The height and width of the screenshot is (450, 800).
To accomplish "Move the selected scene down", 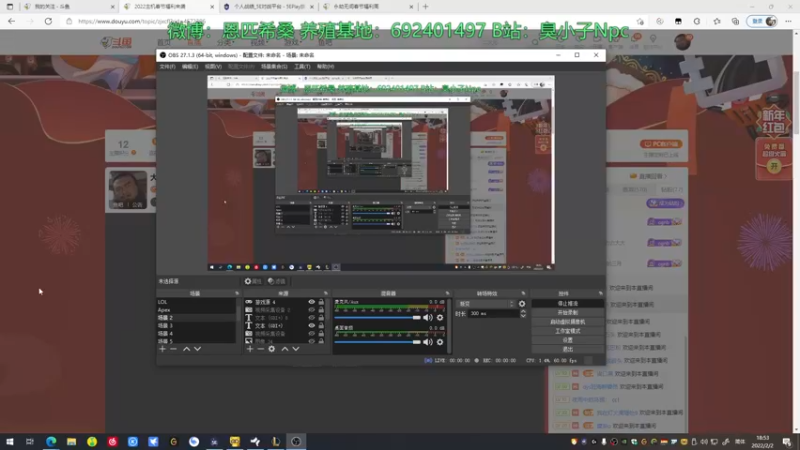I will [197, 349].
